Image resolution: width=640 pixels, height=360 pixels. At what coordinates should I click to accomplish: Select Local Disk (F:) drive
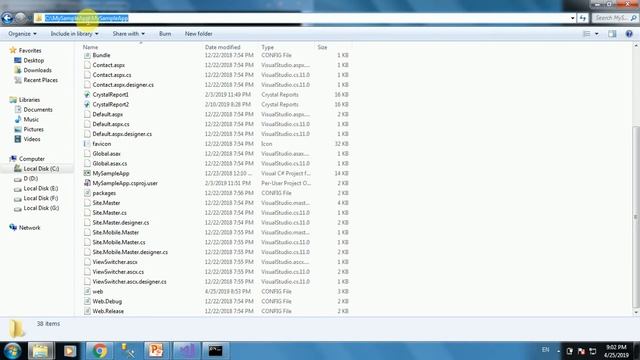coord(41,198)
